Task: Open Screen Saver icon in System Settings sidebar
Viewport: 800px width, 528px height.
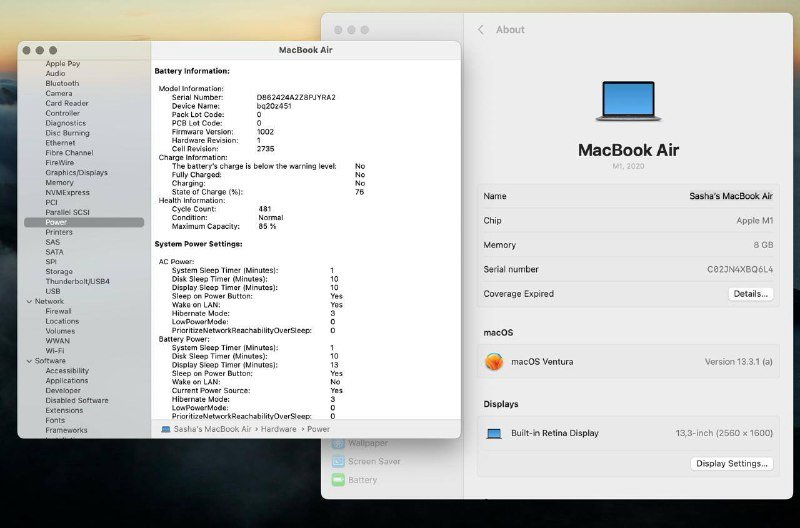Action: 338,462
